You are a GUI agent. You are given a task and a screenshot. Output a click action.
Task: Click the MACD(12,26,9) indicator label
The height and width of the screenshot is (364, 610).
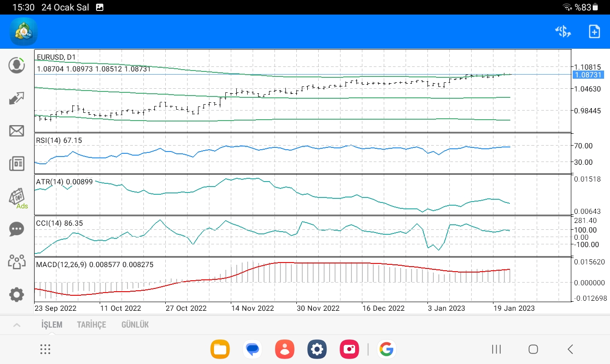pyautogui.click(x=61, y=264)
